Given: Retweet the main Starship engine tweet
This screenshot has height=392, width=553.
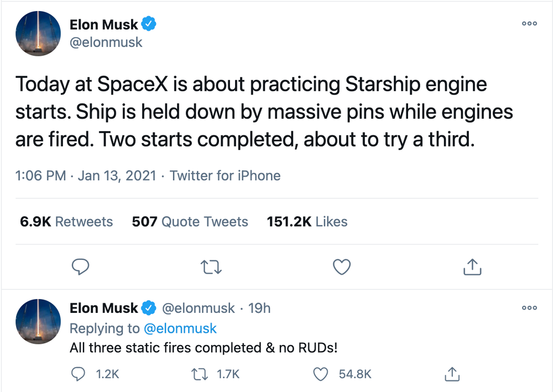Looking at the screenshot, I should point(212,268).
